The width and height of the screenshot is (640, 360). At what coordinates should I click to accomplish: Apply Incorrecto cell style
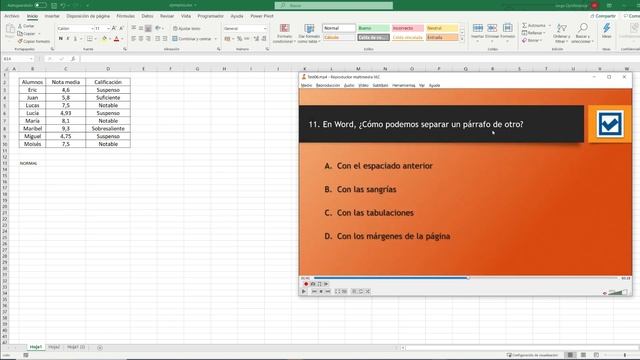[x=407, y=28]
